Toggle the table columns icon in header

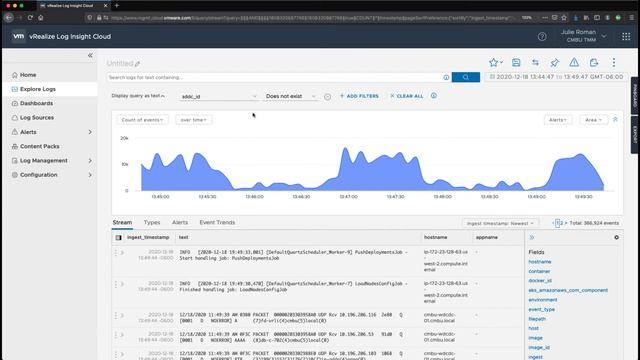pos(118,238)
